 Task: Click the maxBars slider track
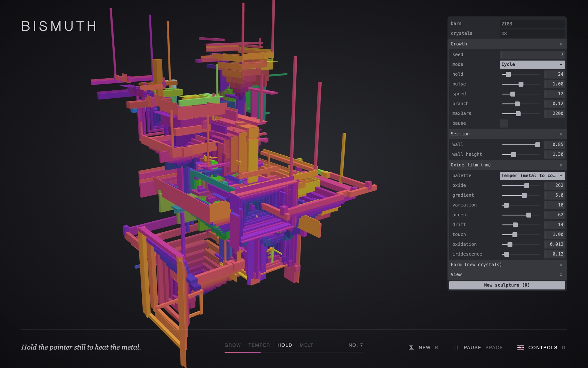tap(521, 114)
